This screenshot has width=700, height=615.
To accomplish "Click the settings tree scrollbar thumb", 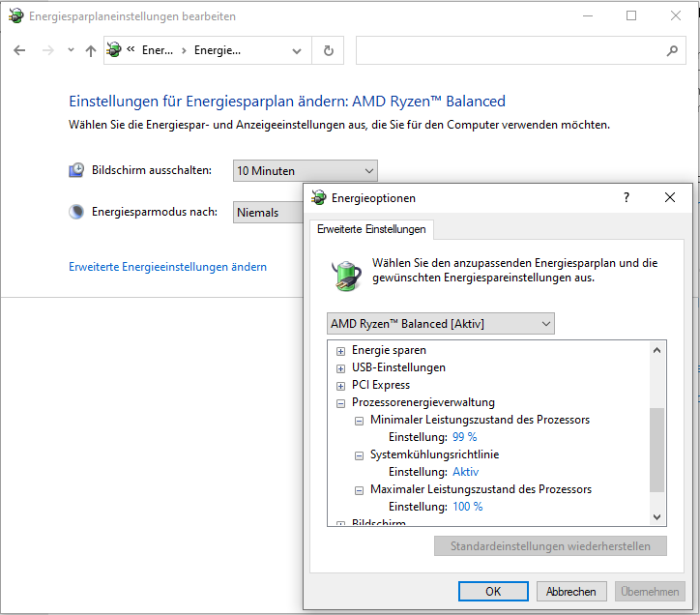I will click(656, 450).
